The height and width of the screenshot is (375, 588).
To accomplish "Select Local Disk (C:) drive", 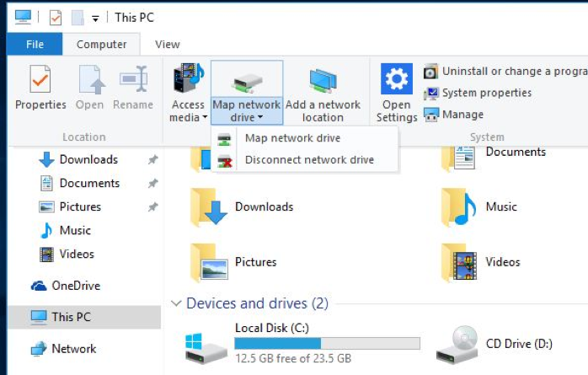I will coord(302,344).
